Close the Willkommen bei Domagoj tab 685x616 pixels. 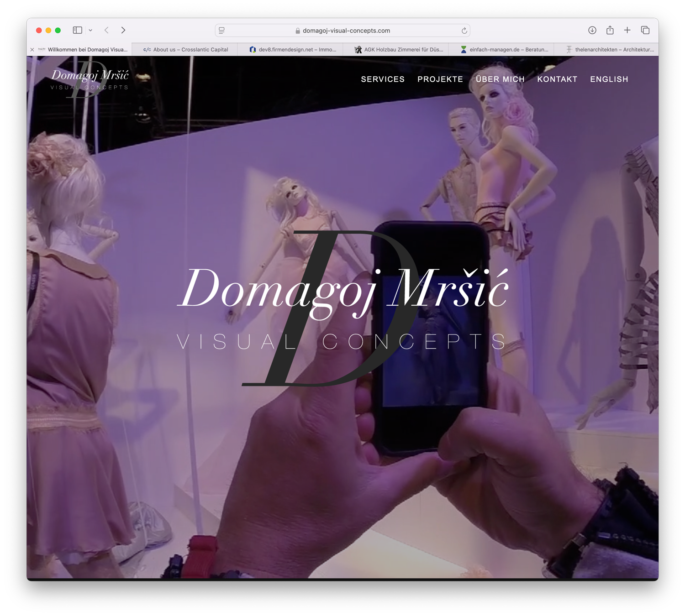(x=32, y=50)
